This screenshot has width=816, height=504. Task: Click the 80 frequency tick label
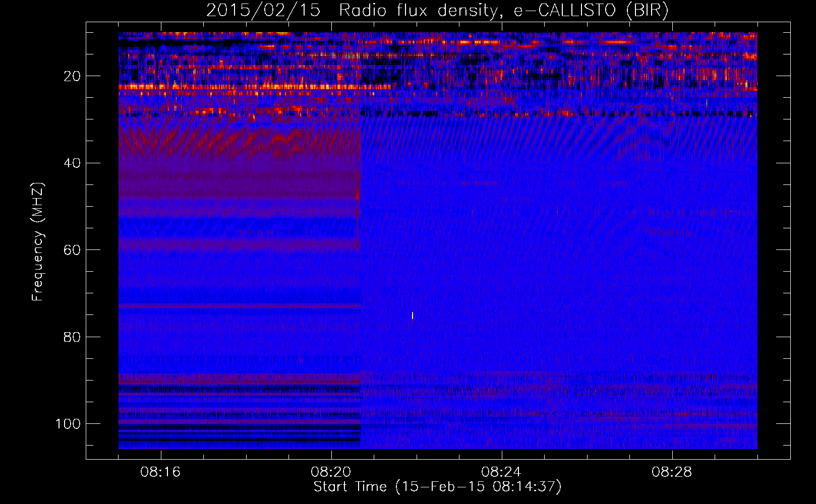click(72, 337)
